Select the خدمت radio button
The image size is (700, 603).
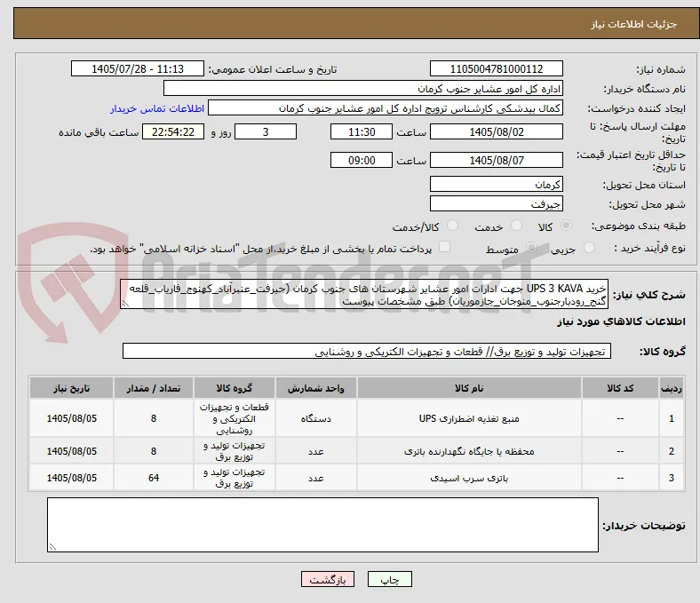[x=516, y=226]
